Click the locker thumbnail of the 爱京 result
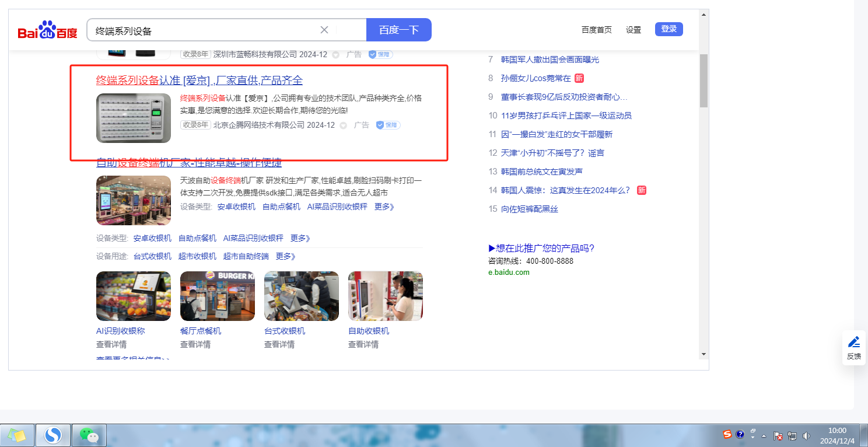The height and width of the screenshot is (447, 868). [x=134, y=118]
